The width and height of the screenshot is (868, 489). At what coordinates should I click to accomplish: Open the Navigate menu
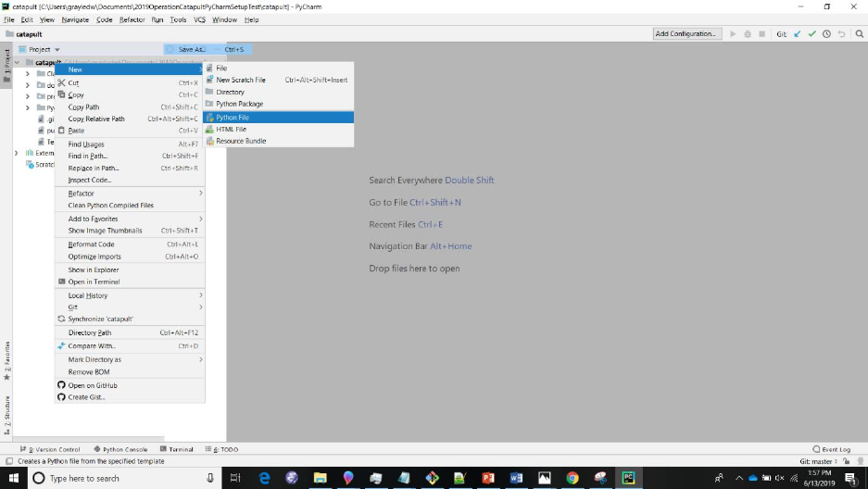pyautogui.click(x=75, y=19)
